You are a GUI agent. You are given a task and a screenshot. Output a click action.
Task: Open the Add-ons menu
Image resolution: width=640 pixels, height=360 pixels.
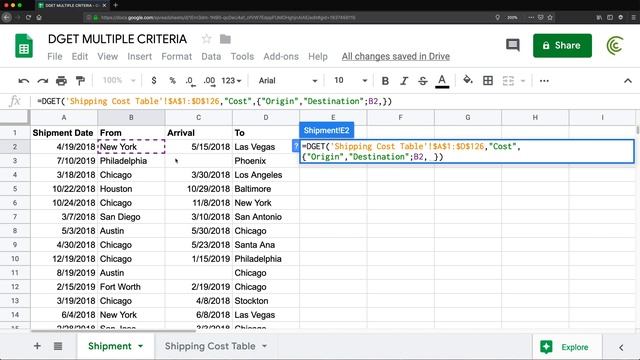[x=281, y=56]
